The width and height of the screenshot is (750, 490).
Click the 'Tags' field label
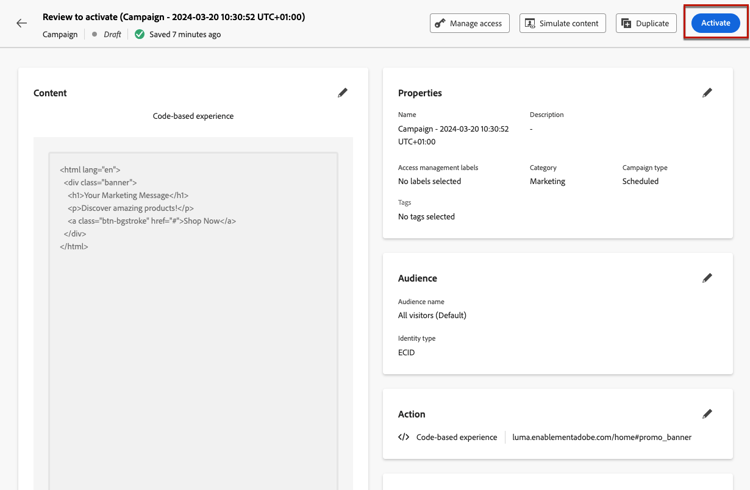click(x=404, y=202)
